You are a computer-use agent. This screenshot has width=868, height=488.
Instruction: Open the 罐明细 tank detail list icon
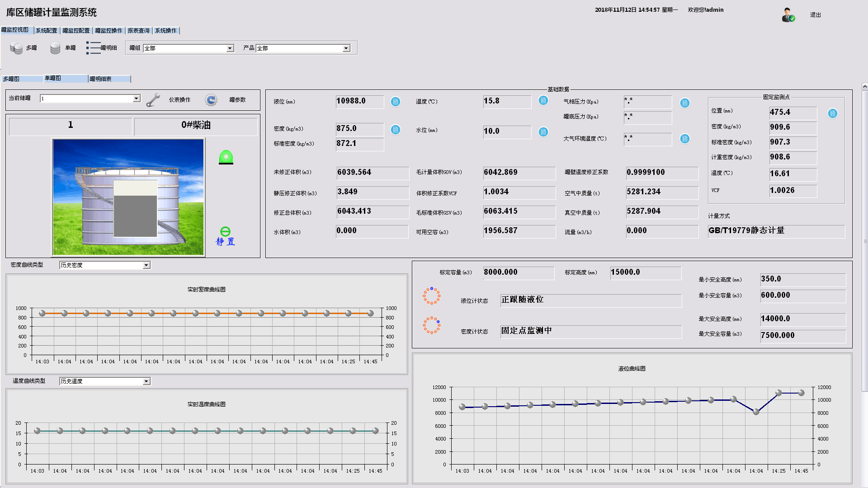tap(93, 48)
